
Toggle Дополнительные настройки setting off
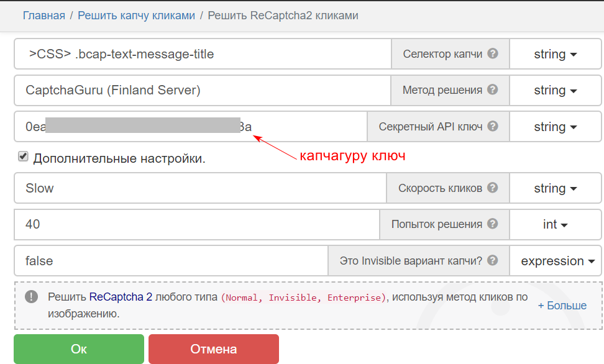22,157
